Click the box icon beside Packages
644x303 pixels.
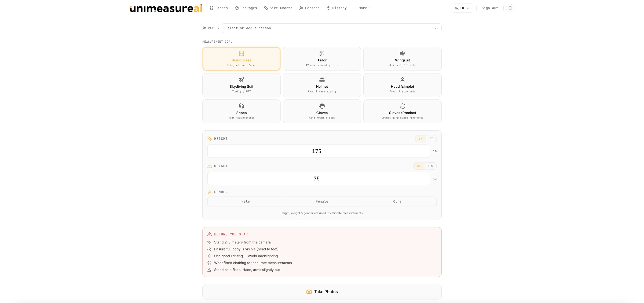coord(237,8)
